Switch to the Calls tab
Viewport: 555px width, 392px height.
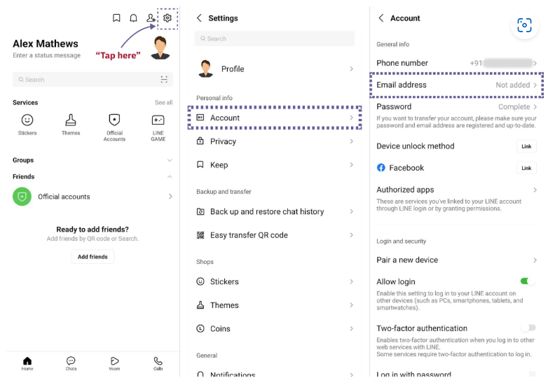click(158, 363)
